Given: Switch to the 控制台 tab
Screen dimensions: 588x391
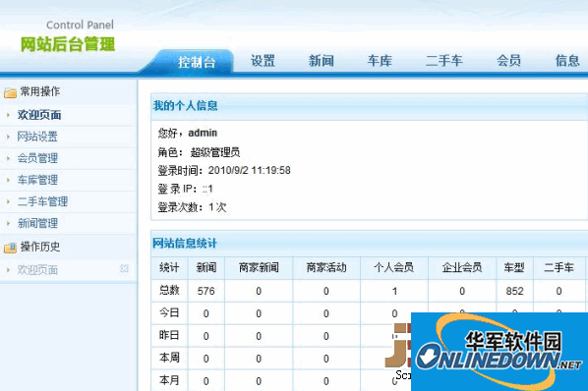Looking at the screenshot, I should pos(197,62).
